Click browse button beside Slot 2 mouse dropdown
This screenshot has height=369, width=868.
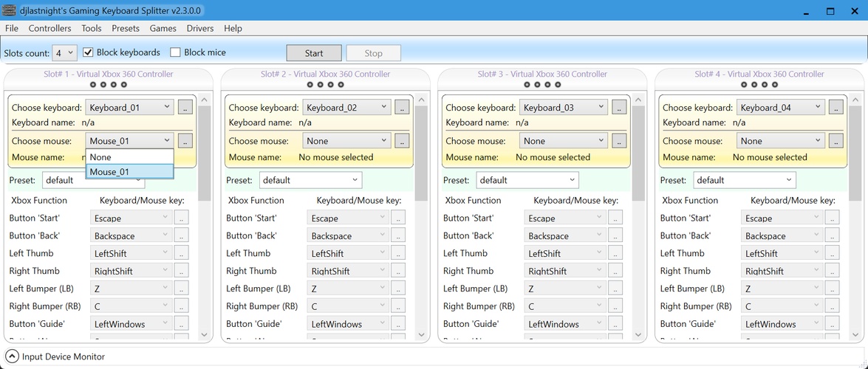coord(402,140)
